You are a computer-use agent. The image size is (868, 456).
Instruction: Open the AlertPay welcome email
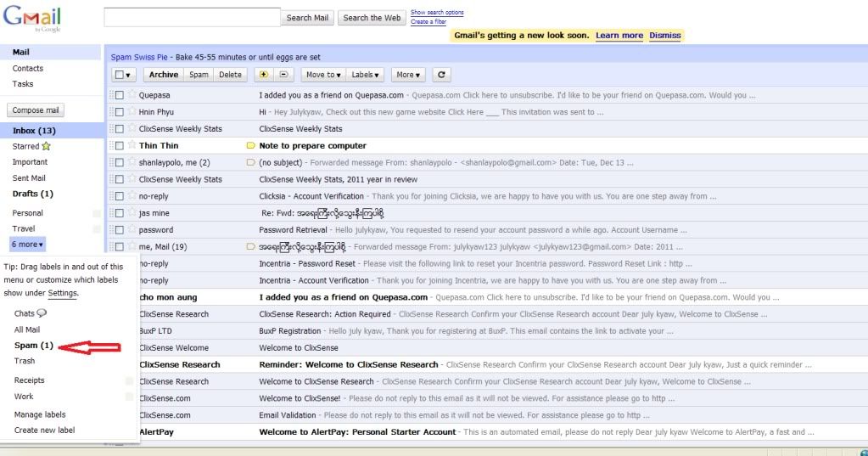pyautogui.click(x=357, y=432)
